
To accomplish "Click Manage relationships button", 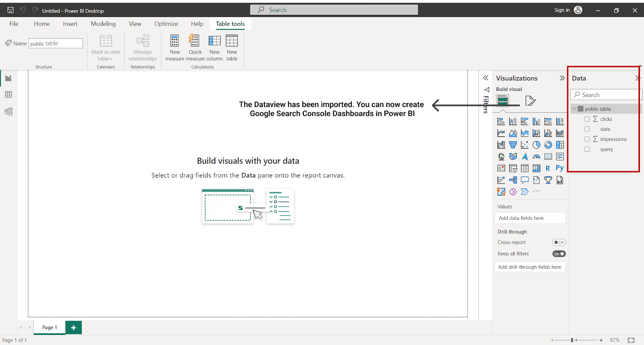I will coord(143,48).
